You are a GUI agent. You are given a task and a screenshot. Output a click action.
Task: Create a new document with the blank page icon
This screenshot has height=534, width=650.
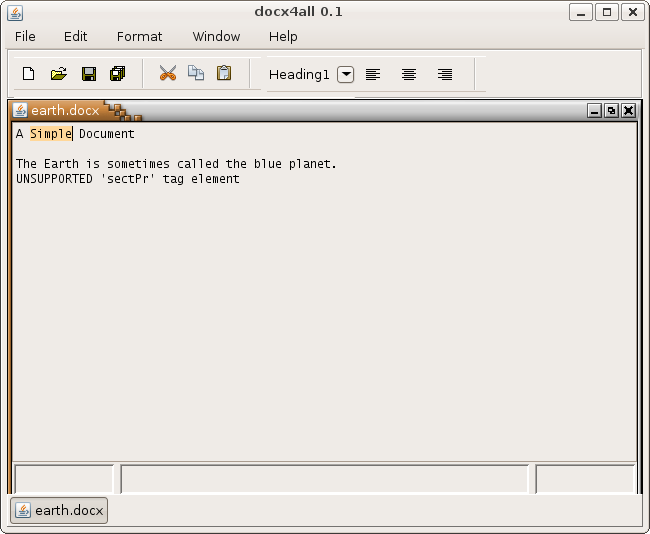pos(29,74)
